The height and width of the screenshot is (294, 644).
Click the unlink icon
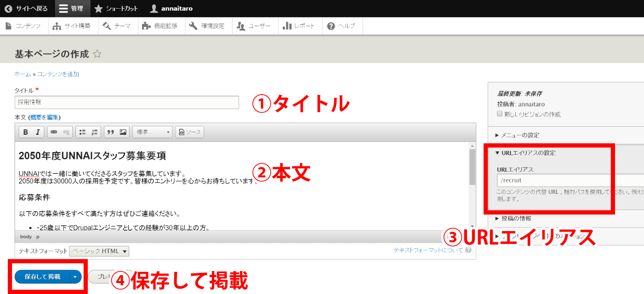(x=66, y=132)
